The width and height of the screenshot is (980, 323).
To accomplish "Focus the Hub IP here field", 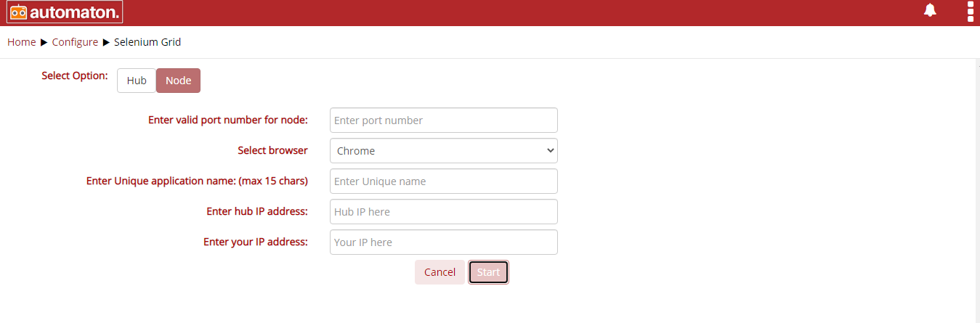I will click(444, 212).
